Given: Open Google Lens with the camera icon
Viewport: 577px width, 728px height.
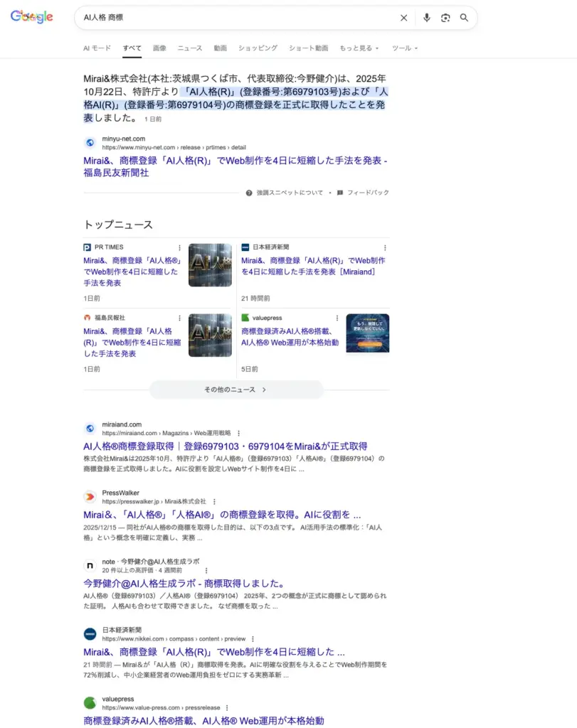Looking at the screenshot, I should 445,18.
